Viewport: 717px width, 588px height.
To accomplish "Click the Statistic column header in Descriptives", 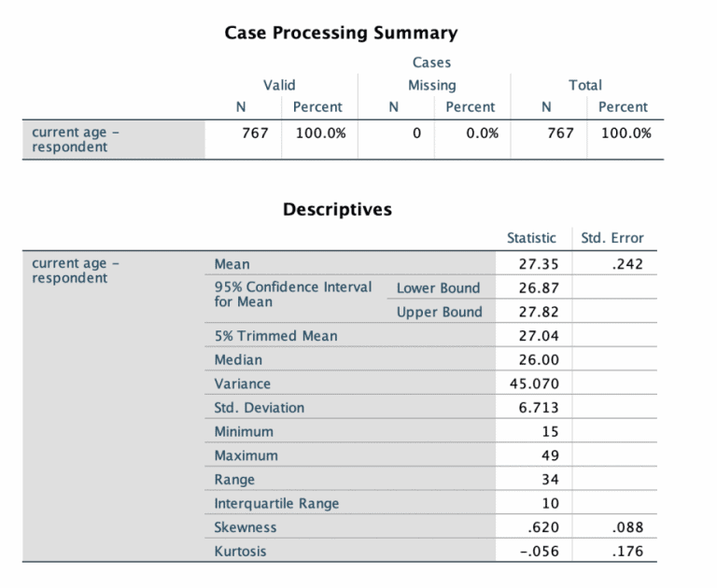I will click(531, 238).
